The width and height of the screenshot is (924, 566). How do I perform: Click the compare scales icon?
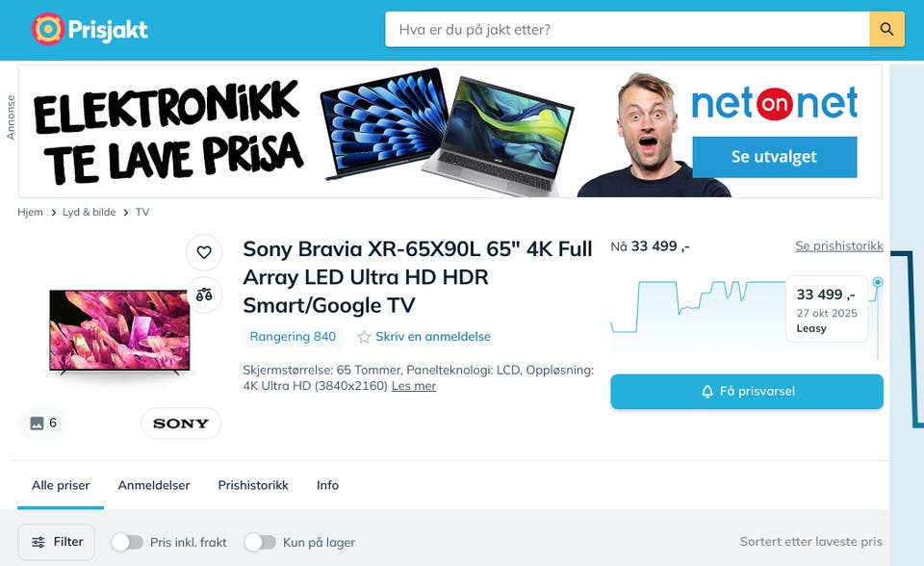point(204,295)
